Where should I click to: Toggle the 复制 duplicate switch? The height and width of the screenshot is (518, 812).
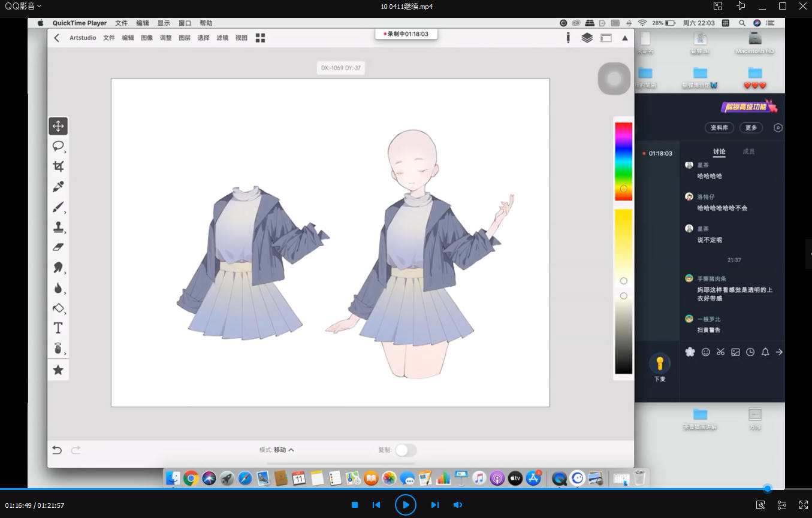coord(406,450)
